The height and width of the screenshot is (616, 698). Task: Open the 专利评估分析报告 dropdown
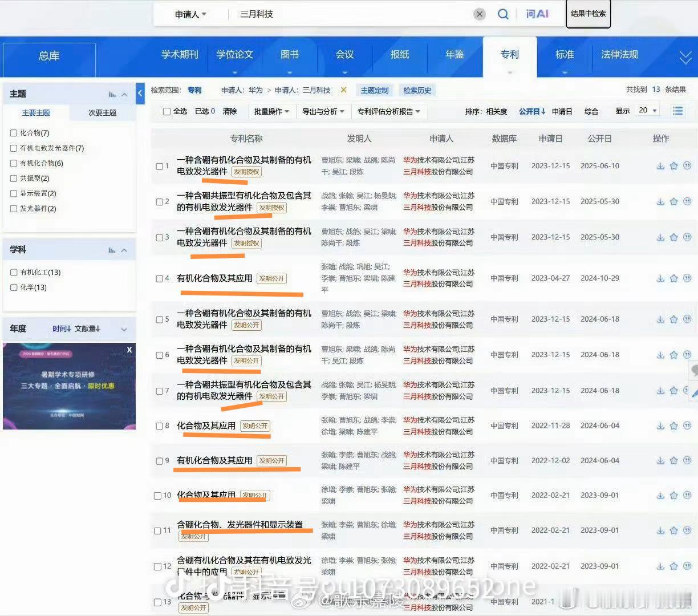pyautogui.click(x=389, y=111)
